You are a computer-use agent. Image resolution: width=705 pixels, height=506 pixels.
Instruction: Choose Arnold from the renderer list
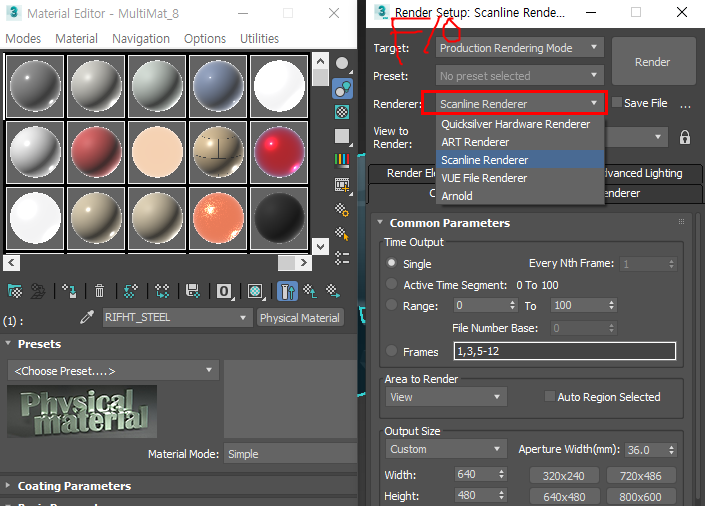click(x=520, y=196)
